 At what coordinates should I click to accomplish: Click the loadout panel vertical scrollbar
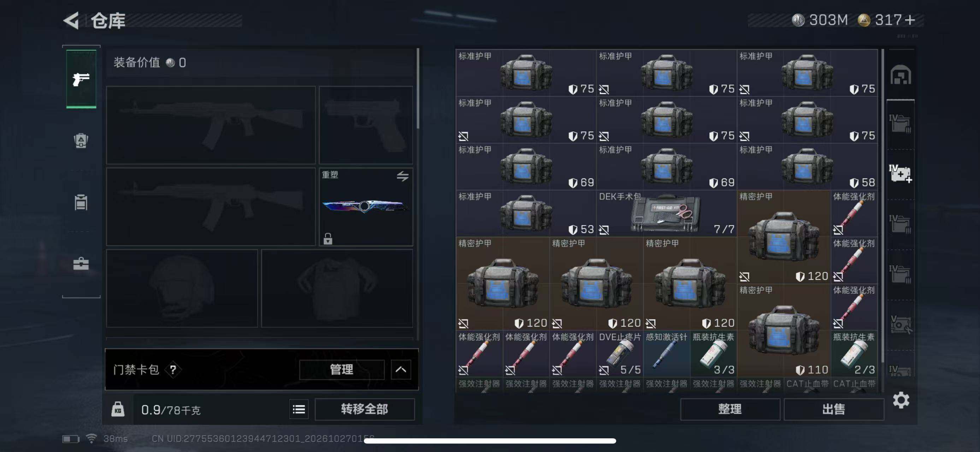pyautogui.click(x=418, y=88)
